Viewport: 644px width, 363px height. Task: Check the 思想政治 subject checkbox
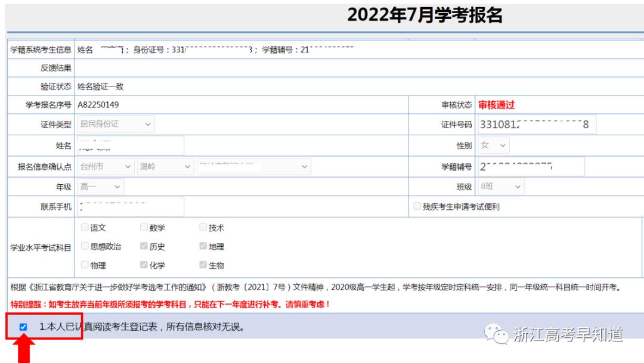point(84,246)
